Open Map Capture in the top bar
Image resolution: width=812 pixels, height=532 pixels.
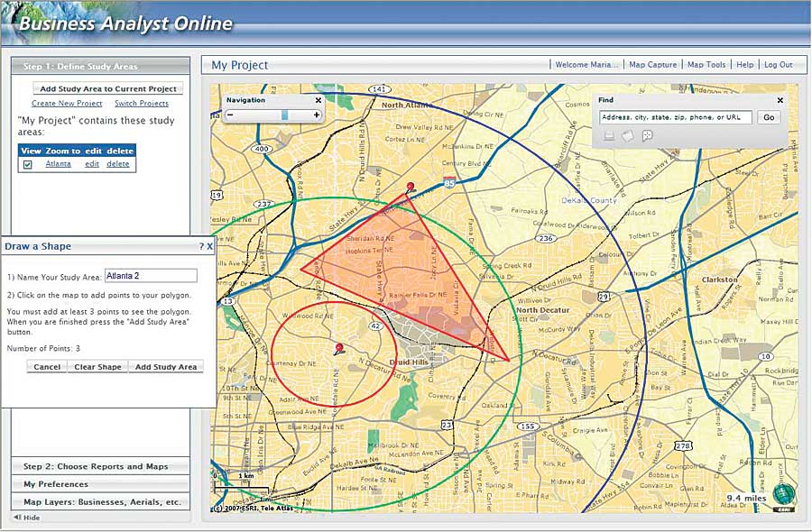(652, 65)
